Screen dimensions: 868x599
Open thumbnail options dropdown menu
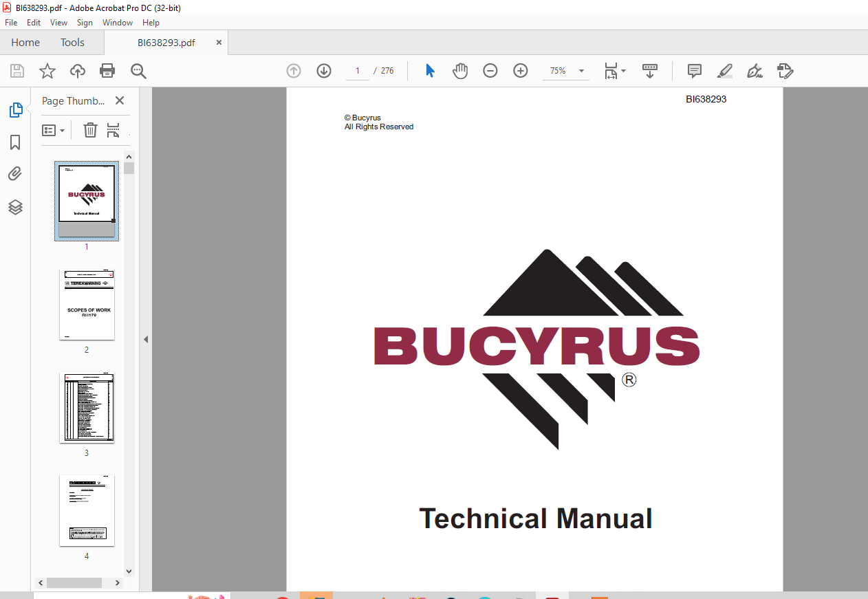(x=53, y=130)
